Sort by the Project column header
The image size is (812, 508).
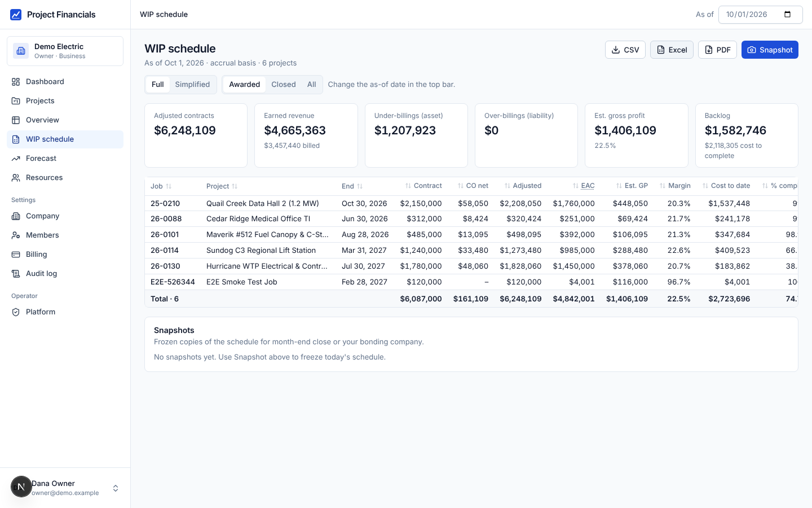tap(222, 186)
